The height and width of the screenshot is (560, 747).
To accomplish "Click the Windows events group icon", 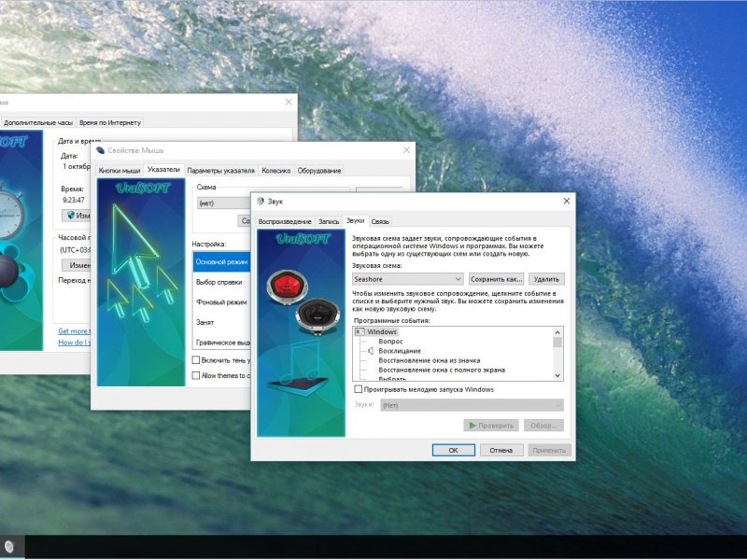I will 359,331.
